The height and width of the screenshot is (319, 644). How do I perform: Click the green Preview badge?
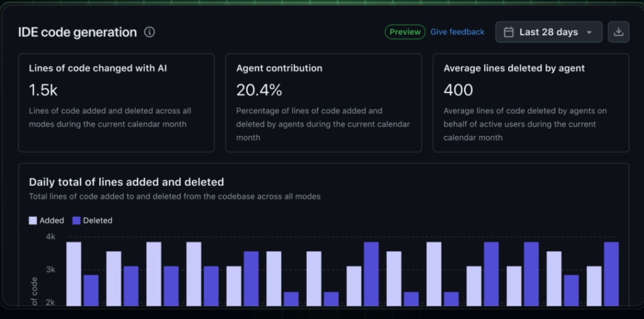point(405,32)
